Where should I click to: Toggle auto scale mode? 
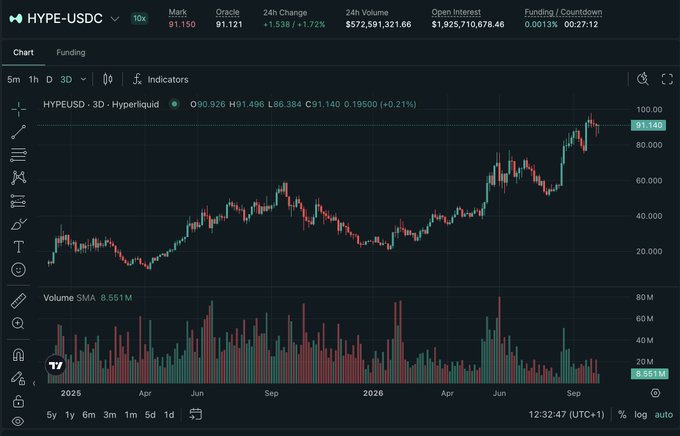tap(664, 415)
